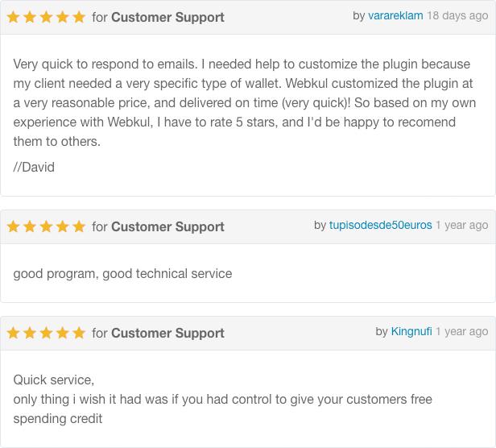Viewport: 496px width, 448px height.
Task: Click first star in Kingnufi's review
Action: [x=13, y=333]
